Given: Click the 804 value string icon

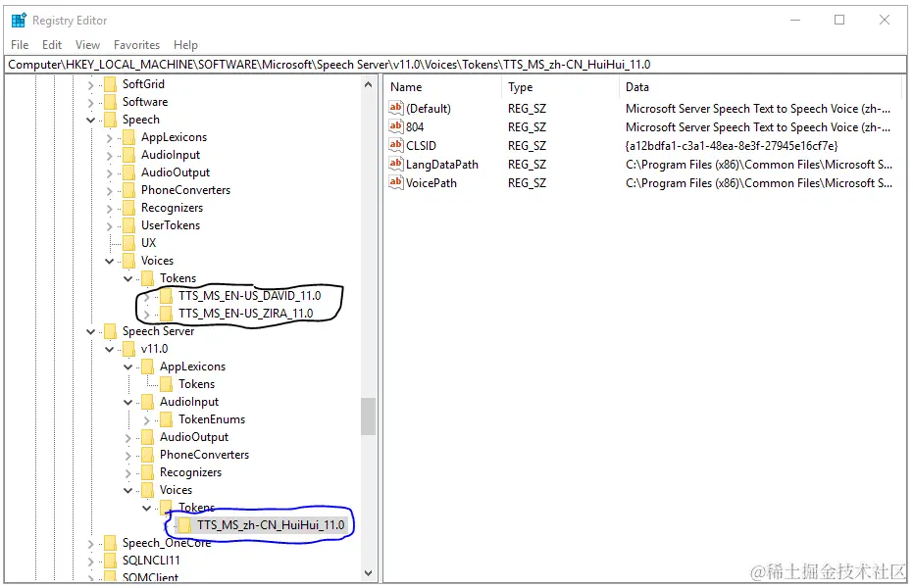Looking at the screenshot, I should click(396, 126).
